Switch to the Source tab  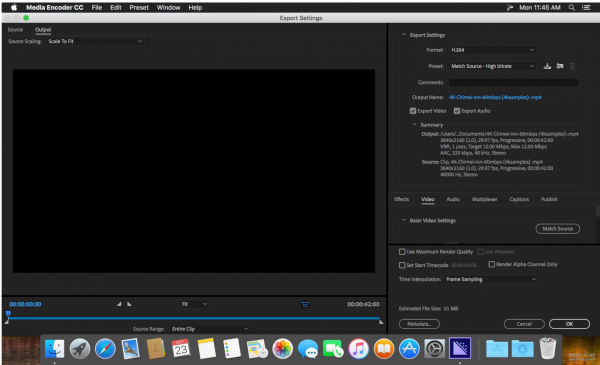point(15,29)
